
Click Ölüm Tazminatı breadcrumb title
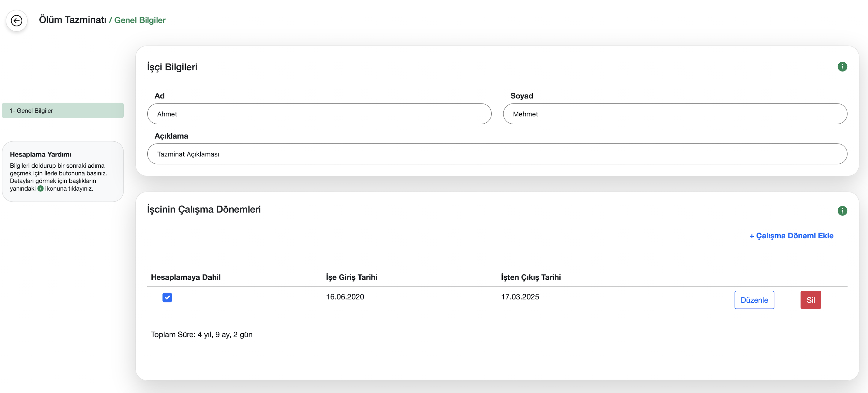coord(72,20)
